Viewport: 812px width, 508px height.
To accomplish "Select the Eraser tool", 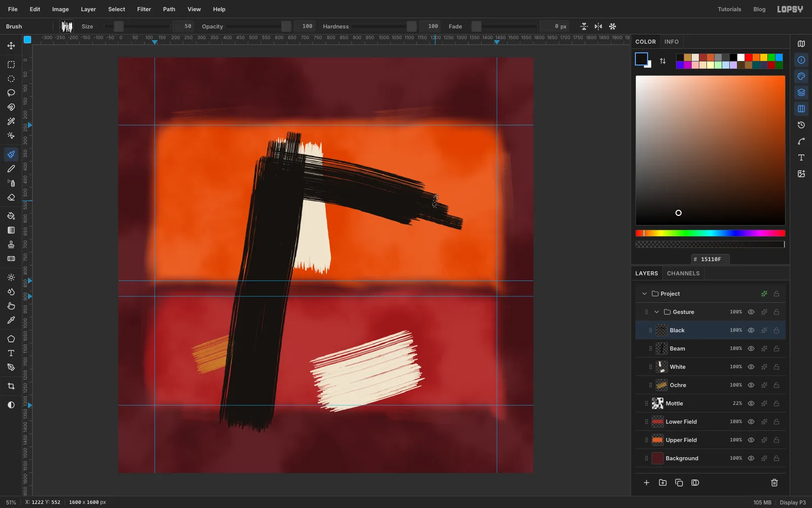I will [11, 197].
